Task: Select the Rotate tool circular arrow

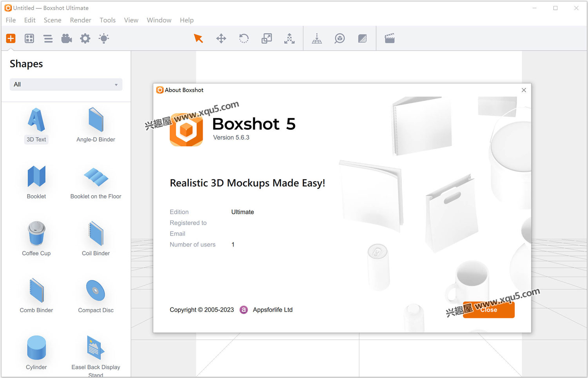Action: [244, 38]
